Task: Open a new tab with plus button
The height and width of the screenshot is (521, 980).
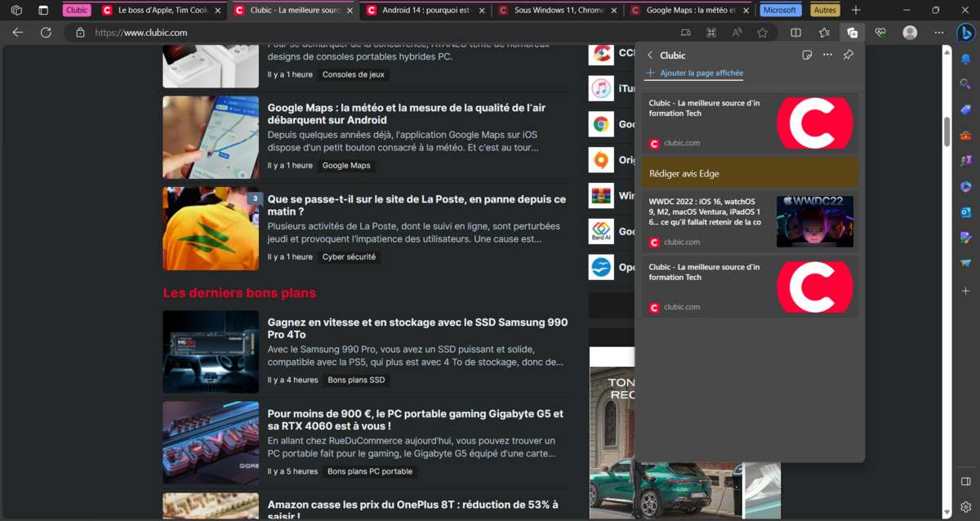Action: pyautogui.click(x=855, y=11)
